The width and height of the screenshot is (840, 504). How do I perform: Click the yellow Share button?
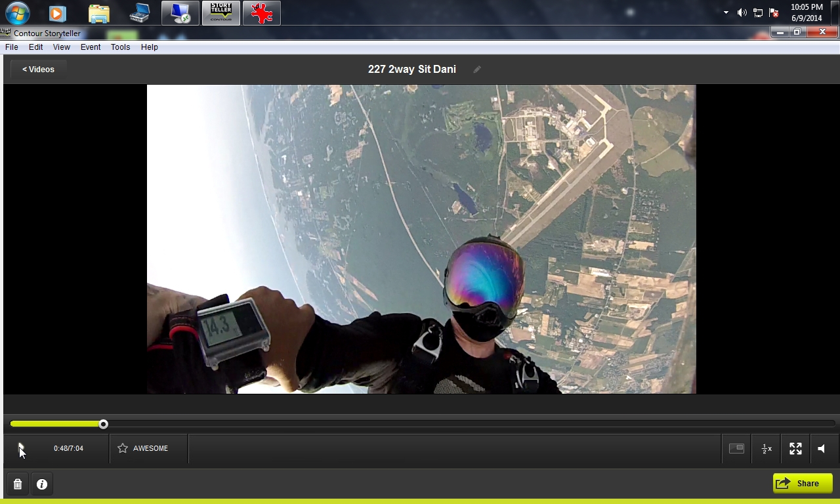[803, 484]
